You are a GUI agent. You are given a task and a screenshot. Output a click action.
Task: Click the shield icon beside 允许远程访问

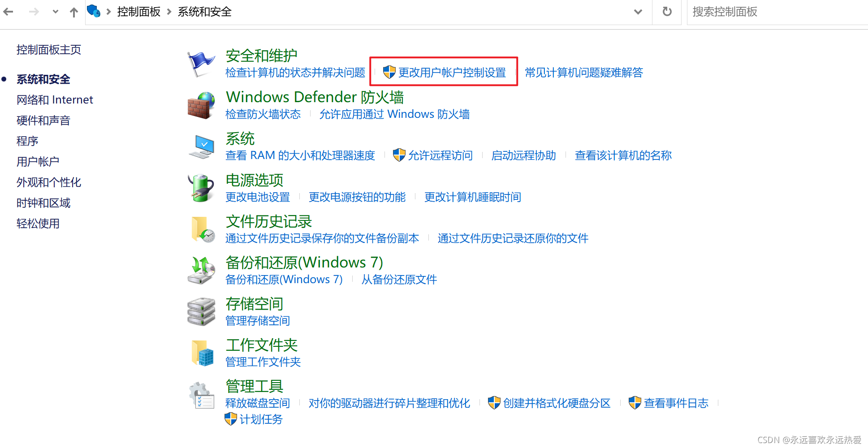[x=399, y=155]
